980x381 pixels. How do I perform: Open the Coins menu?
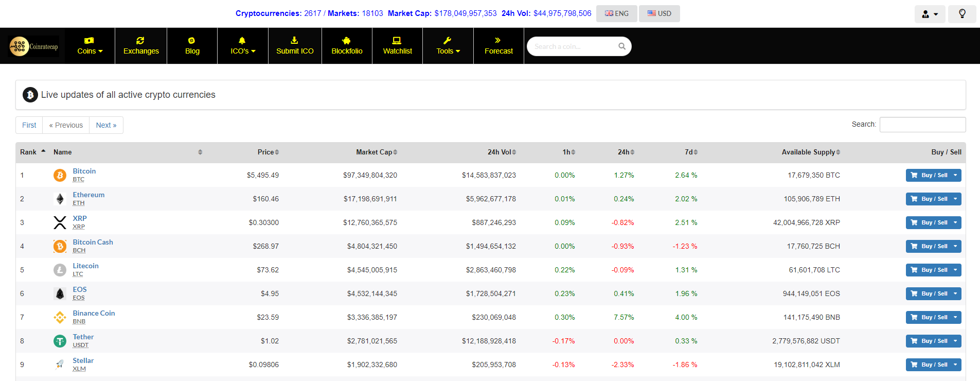click(x=90, y=46)
